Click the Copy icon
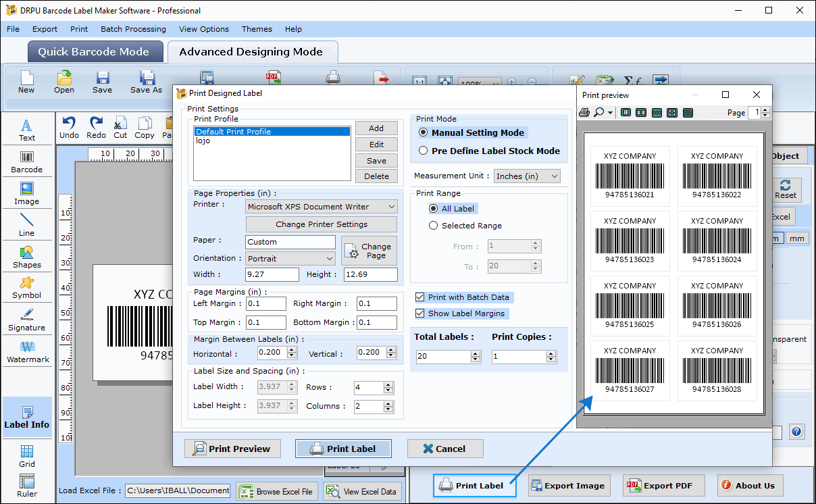 [x=145, y=123]
